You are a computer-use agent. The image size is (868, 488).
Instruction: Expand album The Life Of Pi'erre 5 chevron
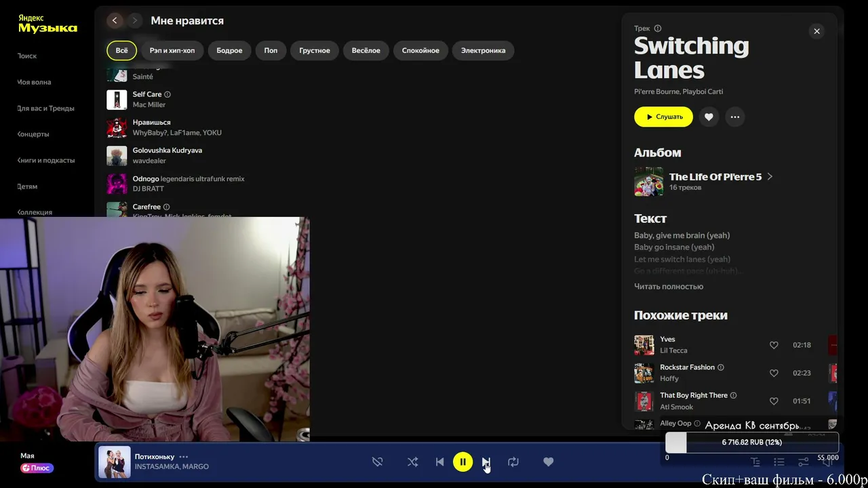coord(770,176)
